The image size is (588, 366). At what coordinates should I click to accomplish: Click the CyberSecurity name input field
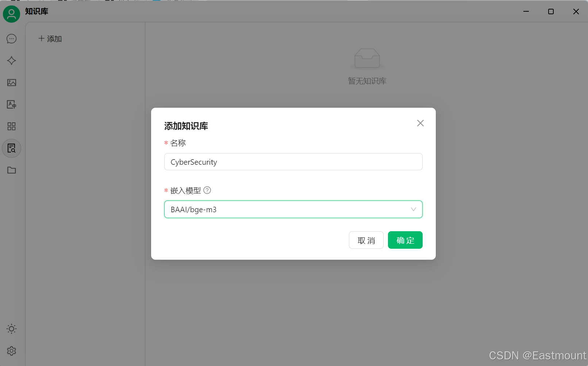click(293, 162)
